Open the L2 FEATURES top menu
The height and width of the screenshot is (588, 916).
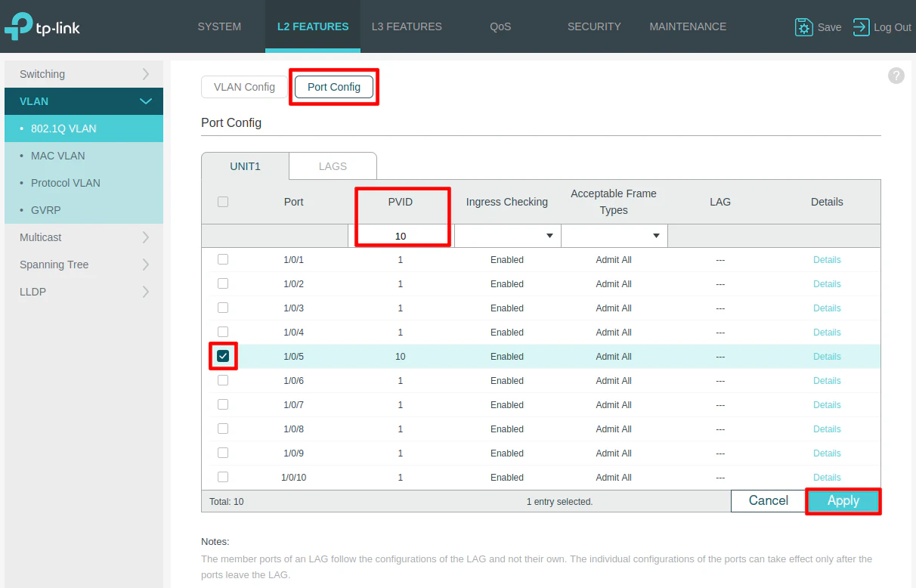pos(313,26)
